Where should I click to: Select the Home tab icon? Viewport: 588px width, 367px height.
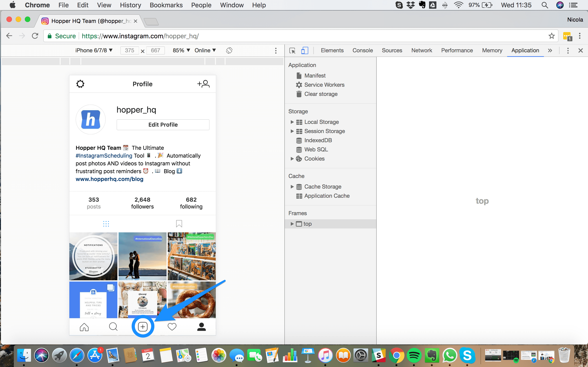tap(84, 326)
